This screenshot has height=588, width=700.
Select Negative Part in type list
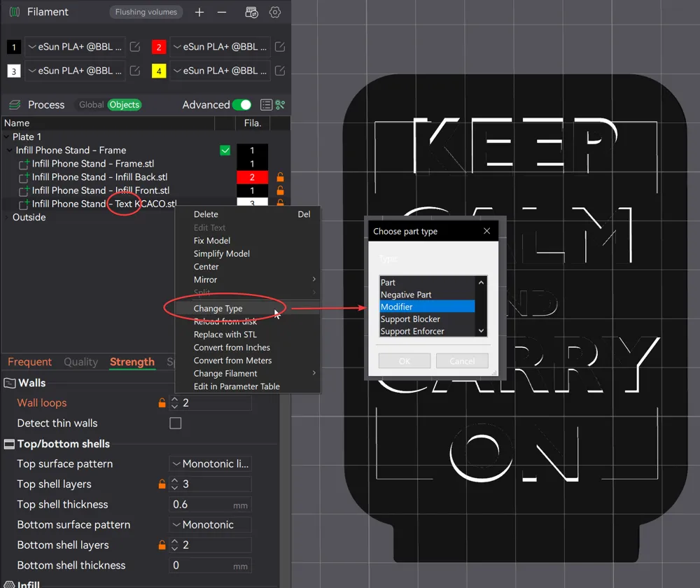(x=406, y=295)
